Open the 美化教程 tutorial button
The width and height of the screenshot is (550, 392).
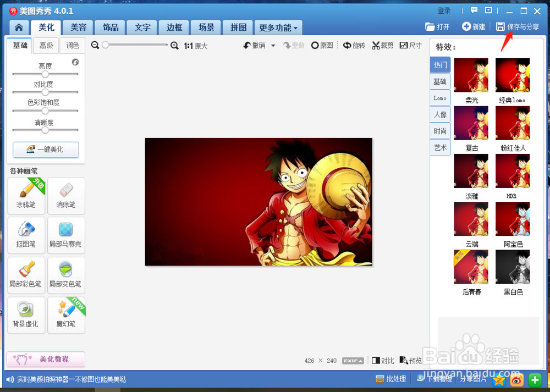[x=46, y=359]
